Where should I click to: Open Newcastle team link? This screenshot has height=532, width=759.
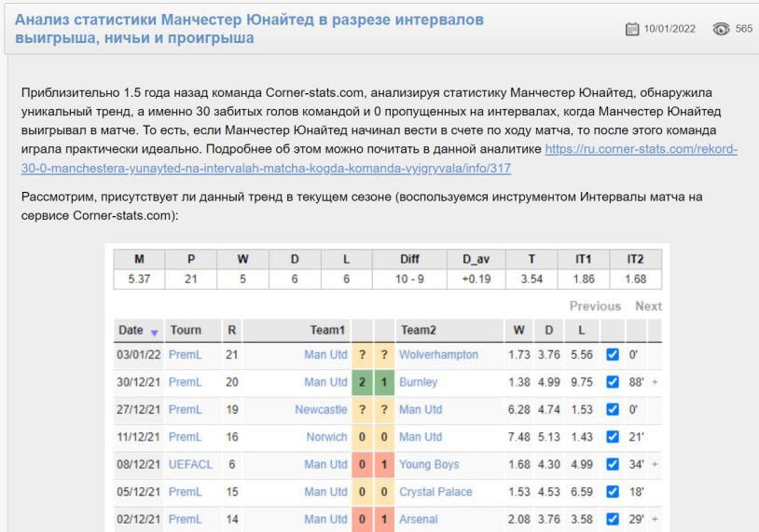[321, 410]
